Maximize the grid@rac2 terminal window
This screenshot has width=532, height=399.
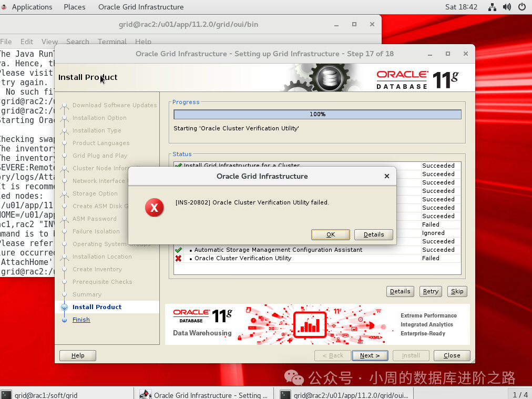pyautogui.click(x=354, y=24)
